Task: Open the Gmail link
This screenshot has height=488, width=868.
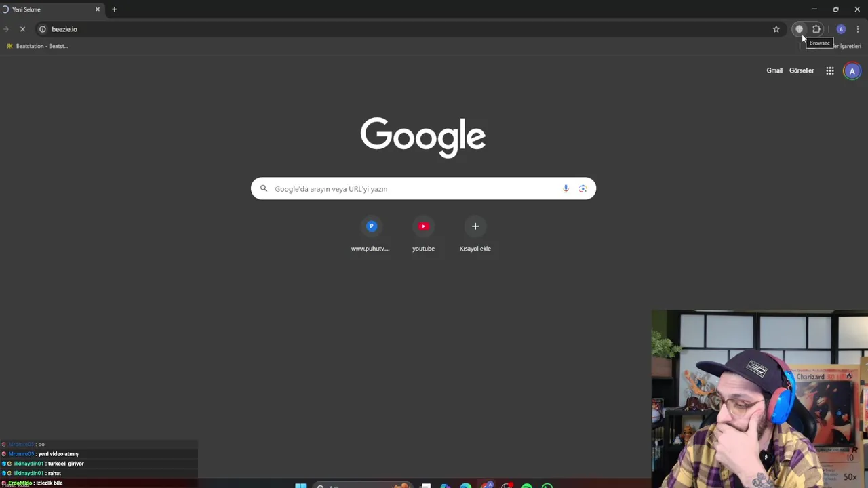Action: click(x=774, y=70)
